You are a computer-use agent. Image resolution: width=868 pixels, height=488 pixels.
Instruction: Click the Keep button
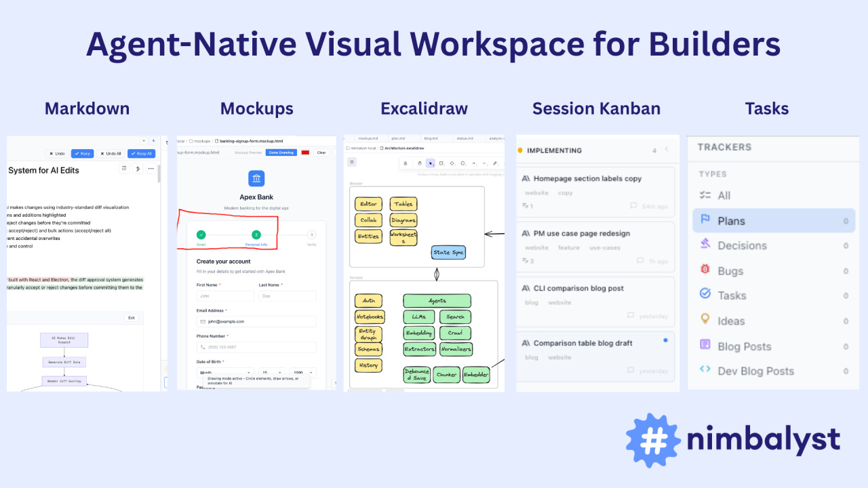(82, 154)
